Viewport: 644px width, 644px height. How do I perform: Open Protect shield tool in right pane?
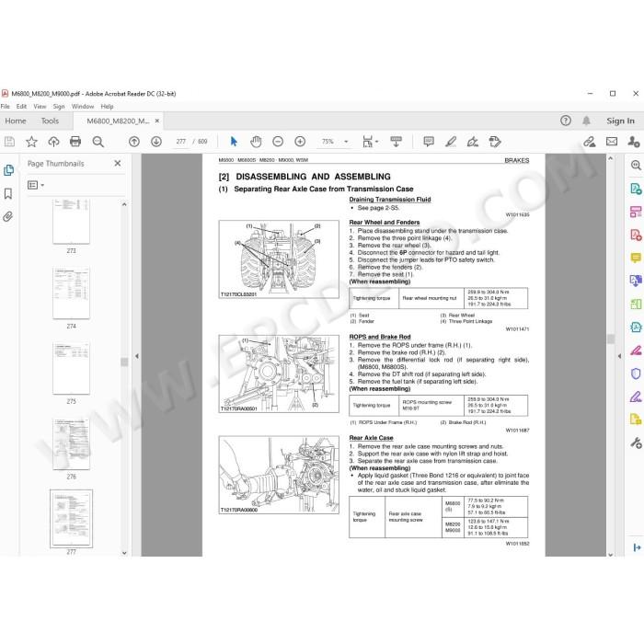[x=636, y=374]
